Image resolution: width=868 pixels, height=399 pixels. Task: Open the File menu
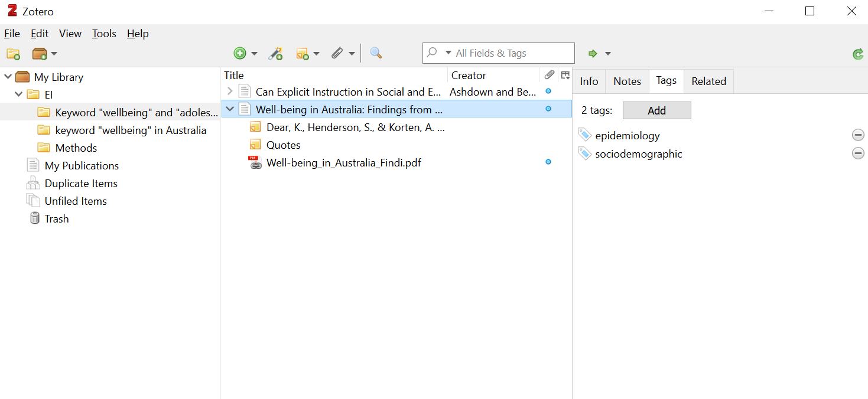(12, 34)
